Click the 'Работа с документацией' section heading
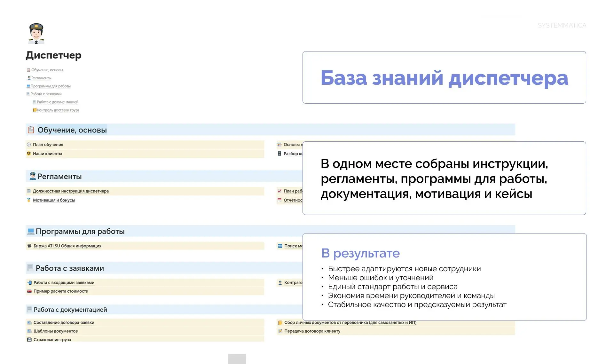This screenshot has width=614, height=364. coord(70,310)
